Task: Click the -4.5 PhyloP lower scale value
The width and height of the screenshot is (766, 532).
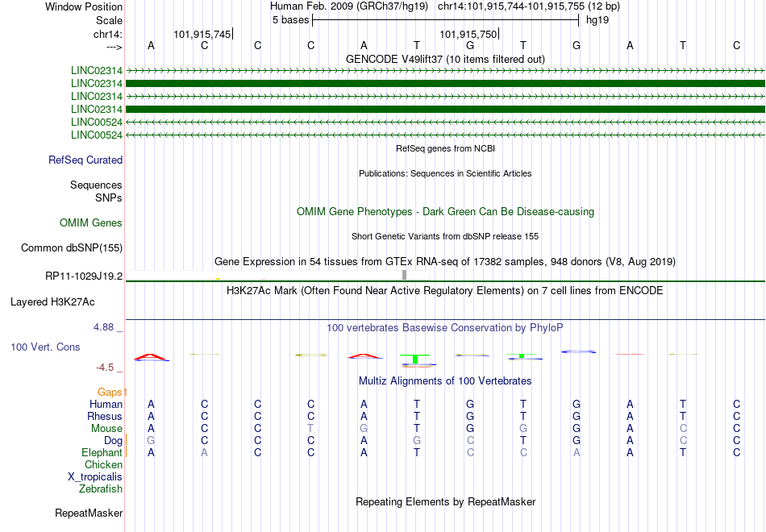Action: tap(105, 368)
